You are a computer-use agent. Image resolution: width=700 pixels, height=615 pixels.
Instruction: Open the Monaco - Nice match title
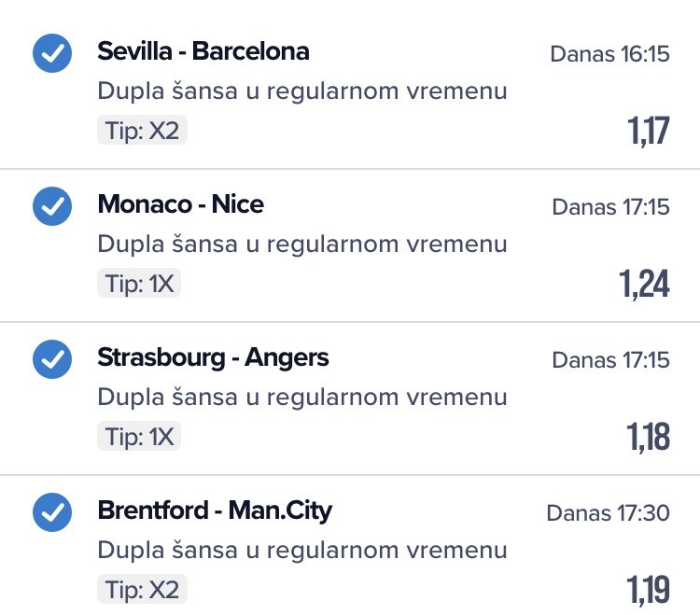pos(180,204)
